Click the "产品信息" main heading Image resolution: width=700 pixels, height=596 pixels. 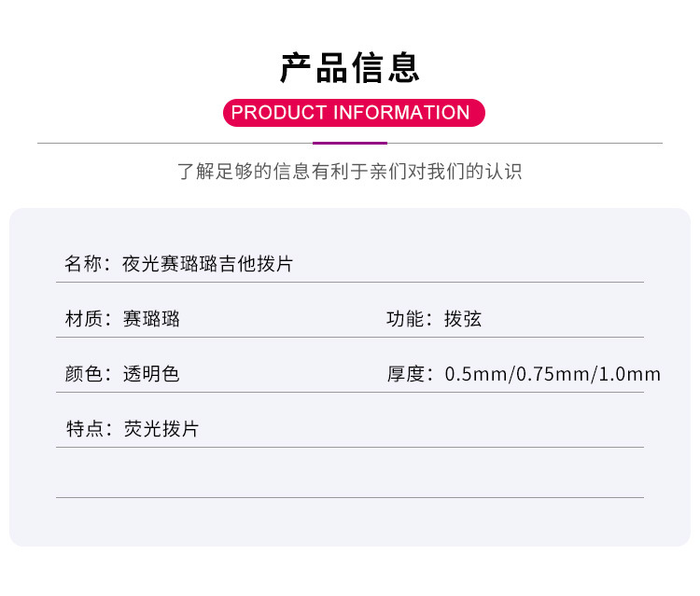click(350, 68)
